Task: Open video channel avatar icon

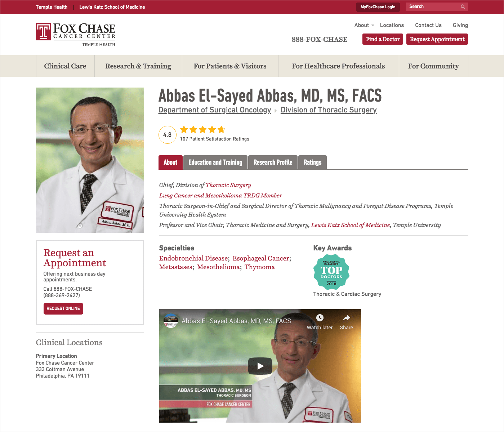Action: click(x=171, y=321)
